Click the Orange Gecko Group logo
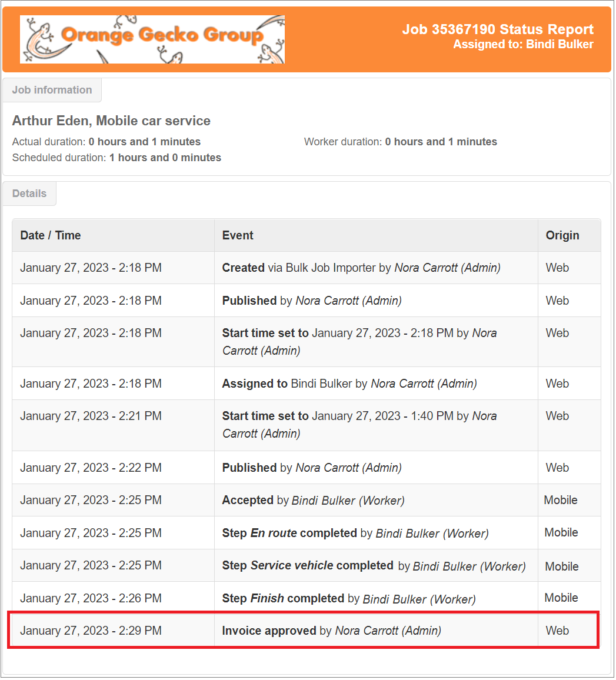Image resolution: width=616 pixels, height=680 pixels. [x=152, y=39]
